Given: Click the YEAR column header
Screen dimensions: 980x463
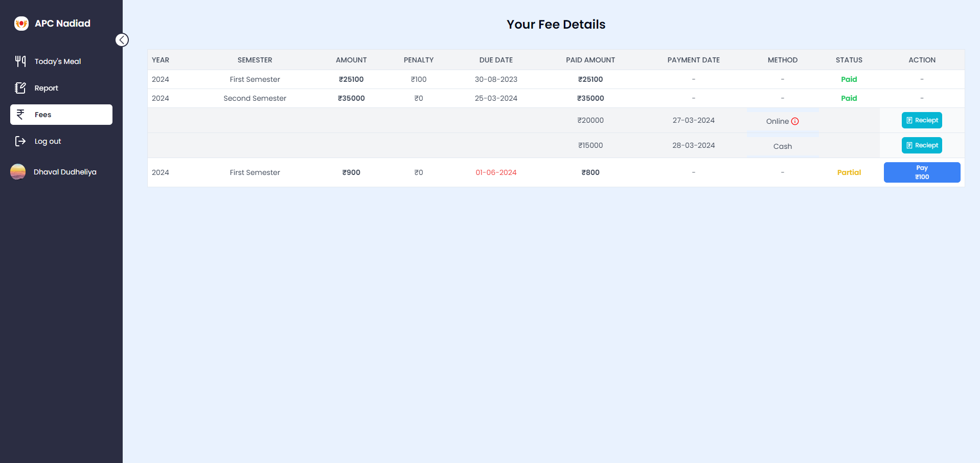Looking at the screenshot, I should tap(161, 60).
